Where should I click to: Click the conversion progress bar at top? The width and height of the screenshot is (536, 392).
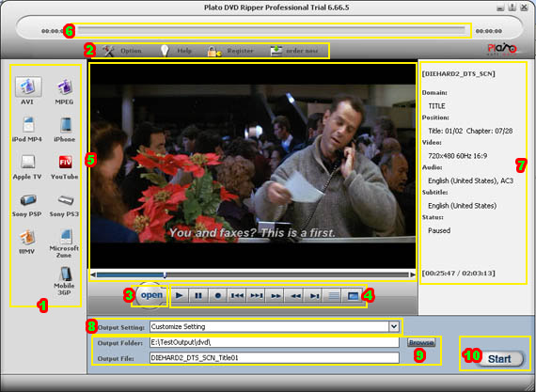[x=271, y=31]
